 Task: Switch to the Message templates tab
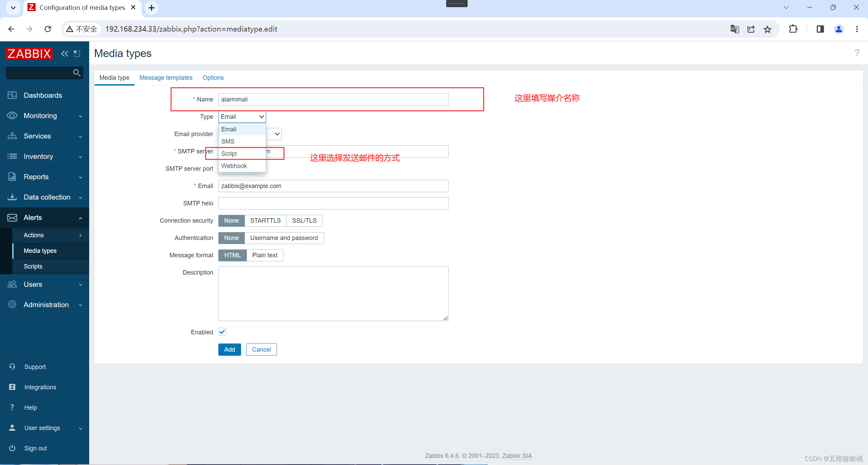(166, 78)
